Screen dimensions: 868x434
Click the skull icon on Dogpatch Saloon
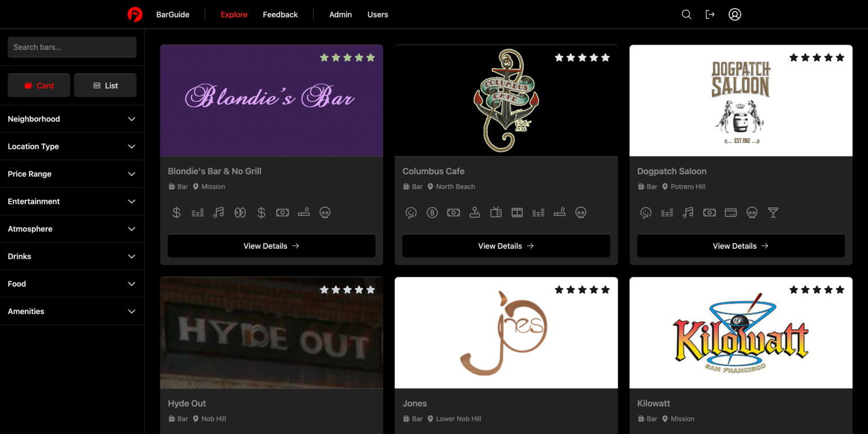click(x=752, y=213)
